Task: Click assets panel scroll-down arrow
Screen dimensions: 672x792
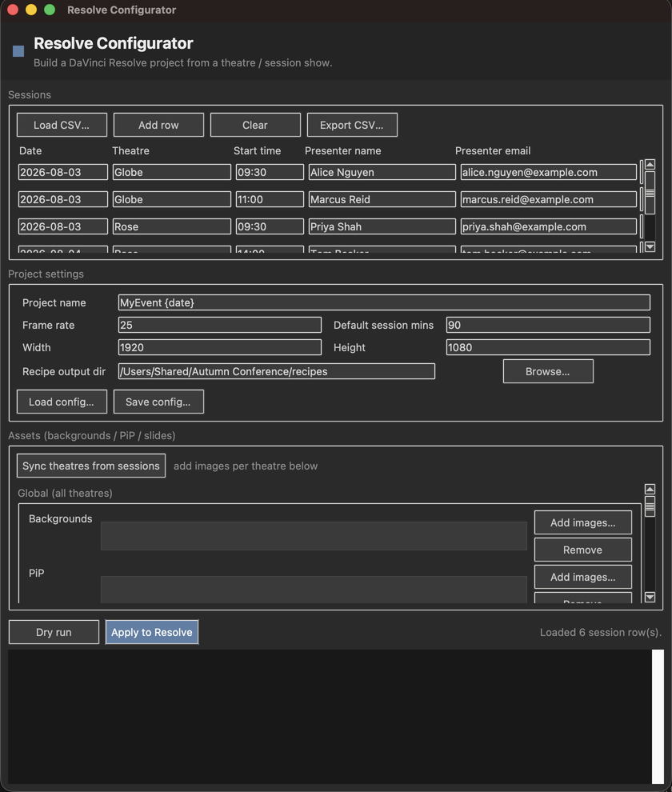Action: point(650,597)
